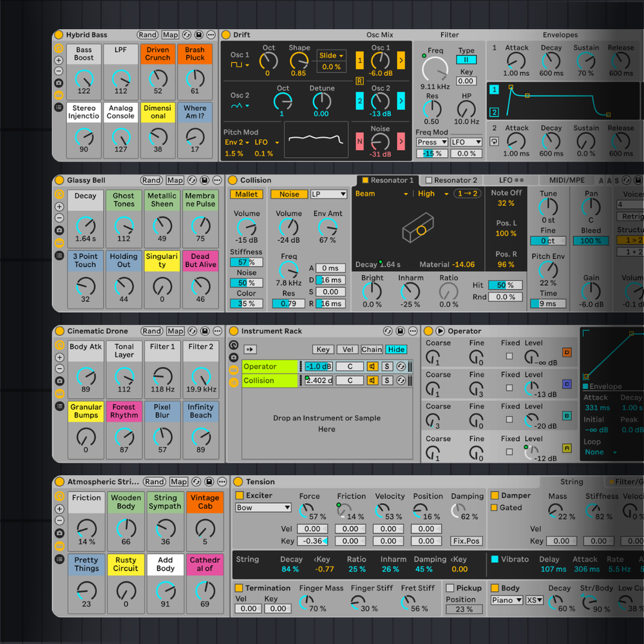Click the camera snapshot icon in Hybrid Bass

[59, 83]
